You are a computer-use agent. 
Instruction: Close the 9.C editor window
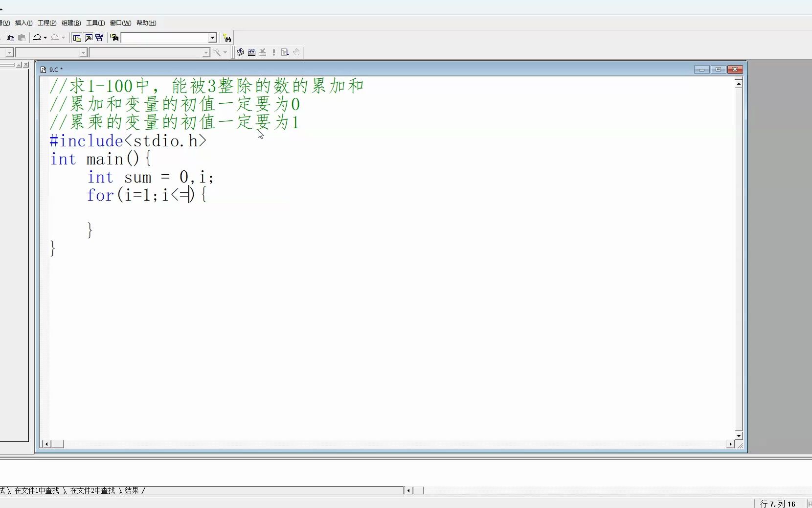point(735,69)
